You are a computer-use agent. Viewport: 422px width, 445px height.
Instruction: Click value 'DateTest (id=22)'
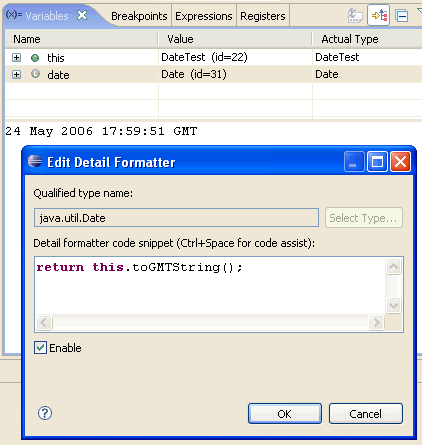pos(204,57)
